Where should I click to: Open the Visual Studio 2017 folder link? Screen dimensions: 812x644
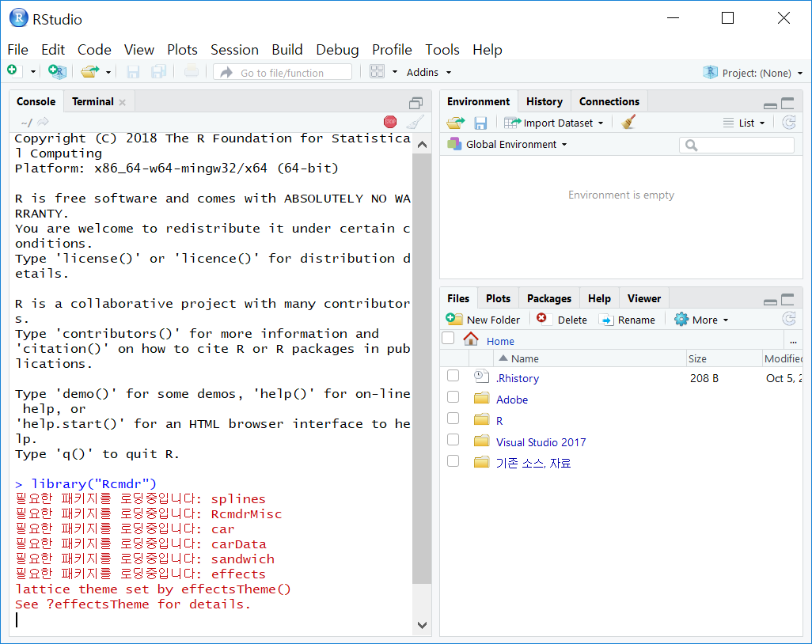coord(541,442)
